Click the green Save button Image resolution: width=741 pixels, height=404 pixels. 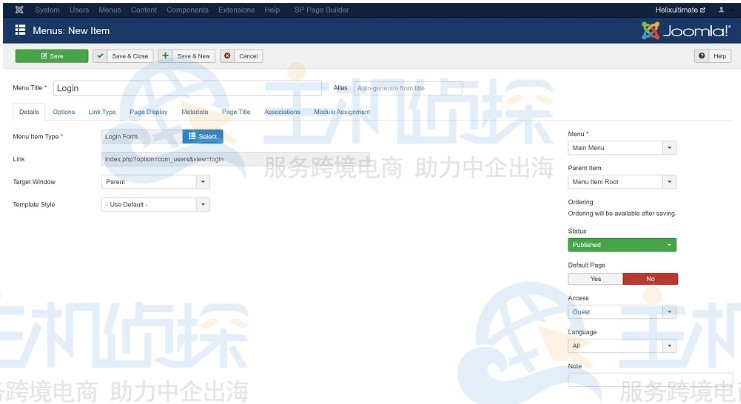(x=52, y=56)
